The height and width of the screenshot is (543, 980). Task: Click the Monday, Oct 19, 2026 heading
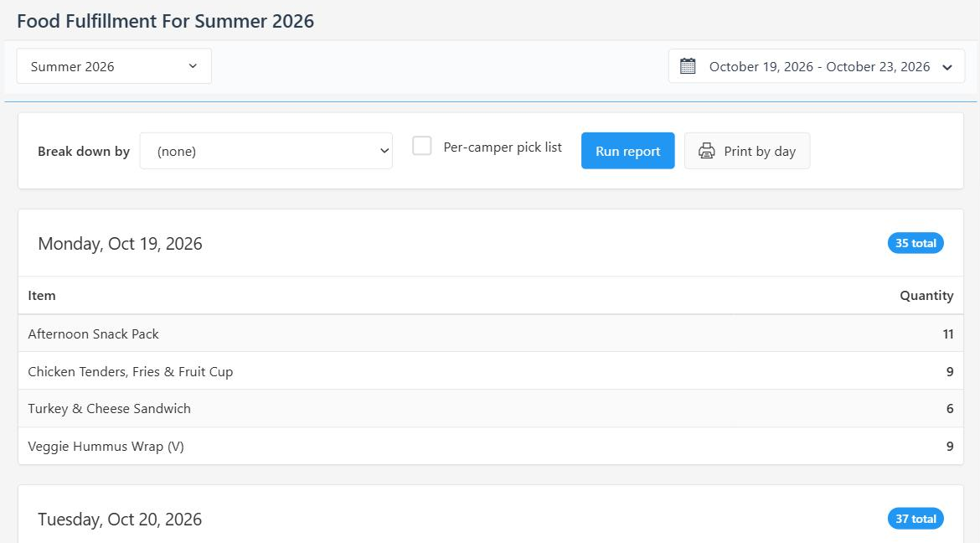click(x=120, y=243)
